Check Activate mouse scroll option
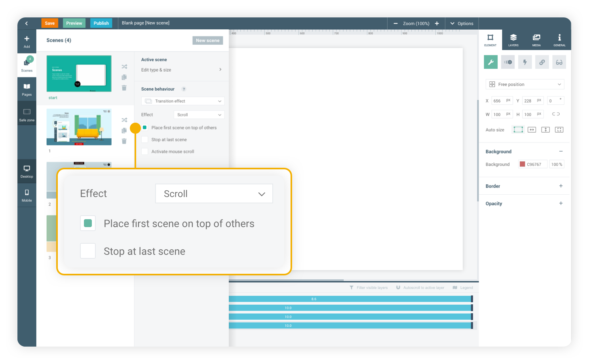This screenshot has height=364, width=589. click(145, 152)
